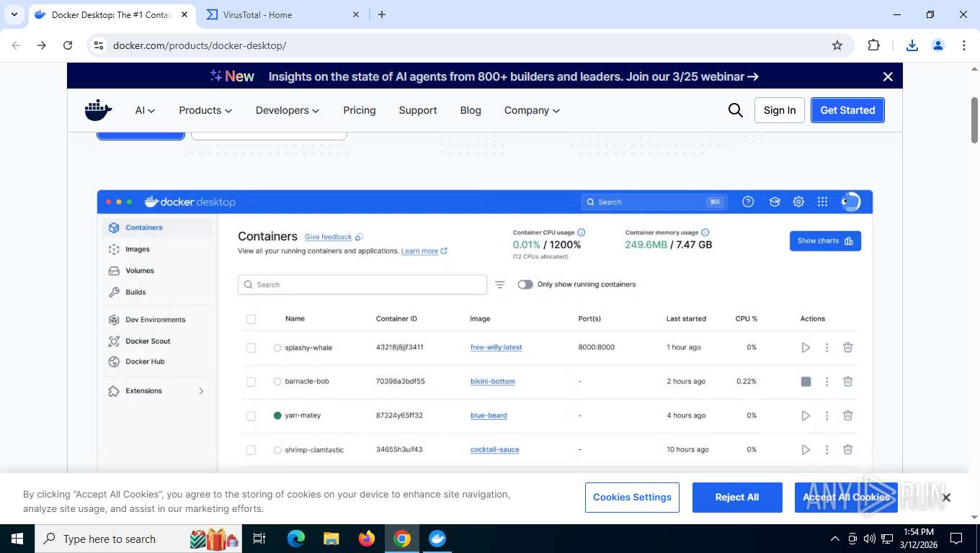Open the Pricing page
Screen dimensions: 980x553
pyautogui.click(x=360, y=110)
